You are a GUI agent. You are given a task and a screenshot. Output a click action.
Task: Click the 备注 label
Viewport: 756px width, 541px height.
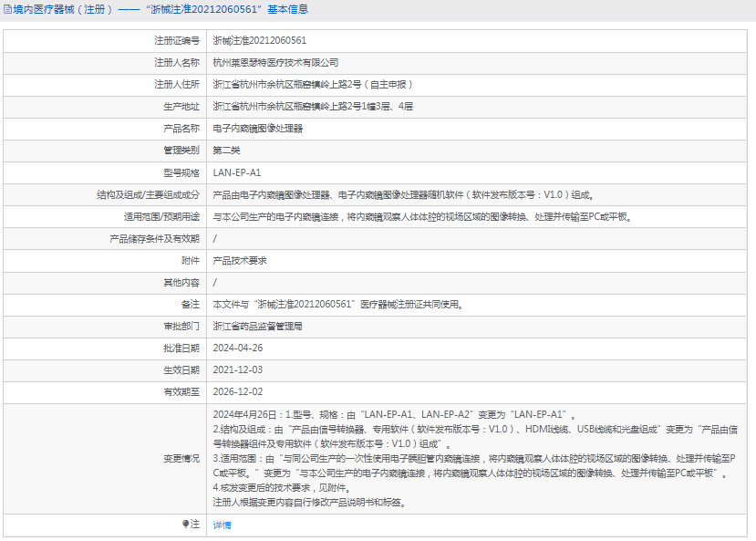[x=190, y=305]
